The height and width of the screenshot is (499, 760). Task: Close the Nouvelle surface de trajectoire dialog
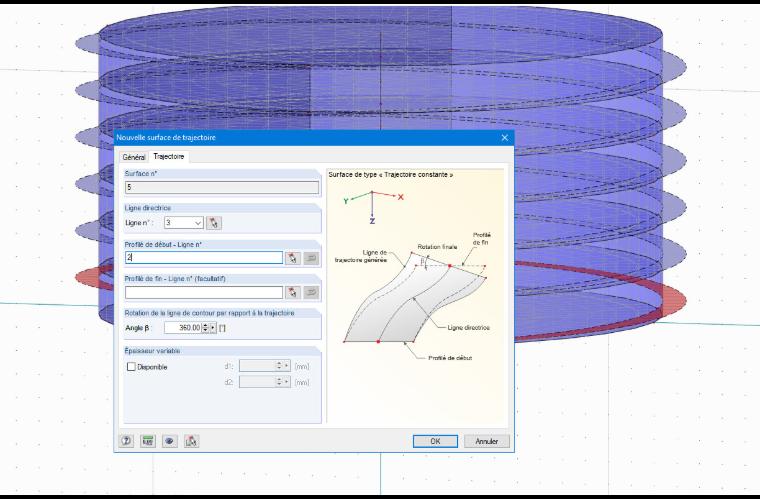pos(505,138)
